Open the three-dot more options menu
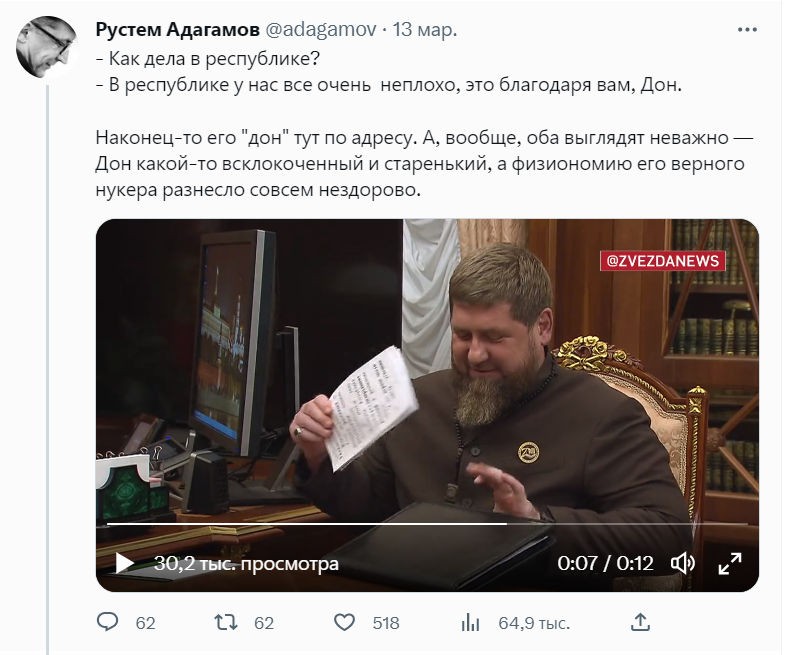This screenshot has width=787, height=655. pos(747,30)
